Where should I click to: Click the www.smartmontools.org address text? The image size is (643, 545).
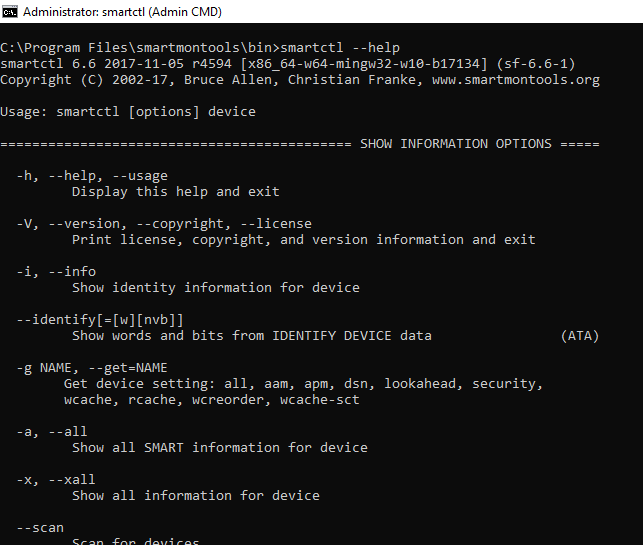tap(516, 80)
